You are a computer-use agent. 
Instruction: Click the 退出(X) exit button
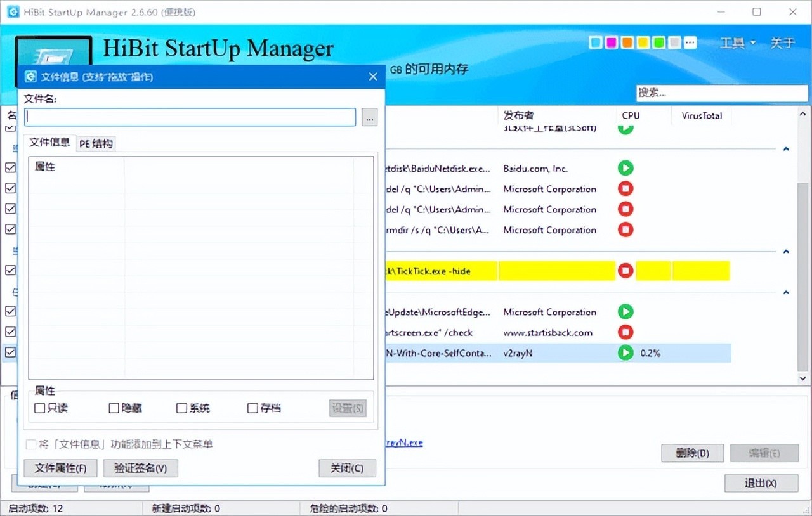click(761, 483)
